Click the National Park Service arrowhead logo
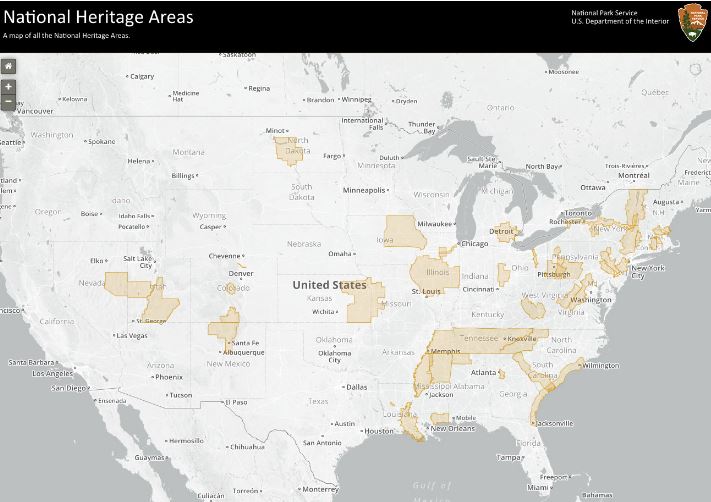 (691, 22)
